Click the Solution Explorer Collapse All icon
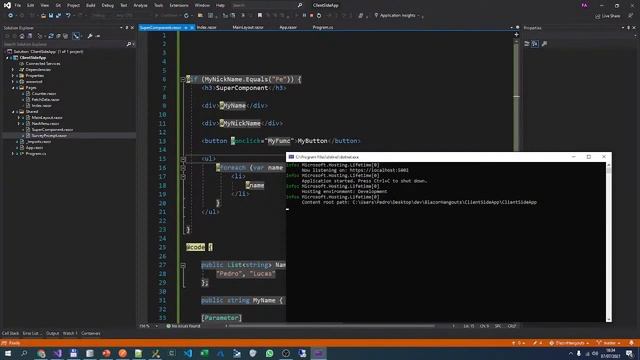This screenshot has width=640, height=360. pos(58,36)
